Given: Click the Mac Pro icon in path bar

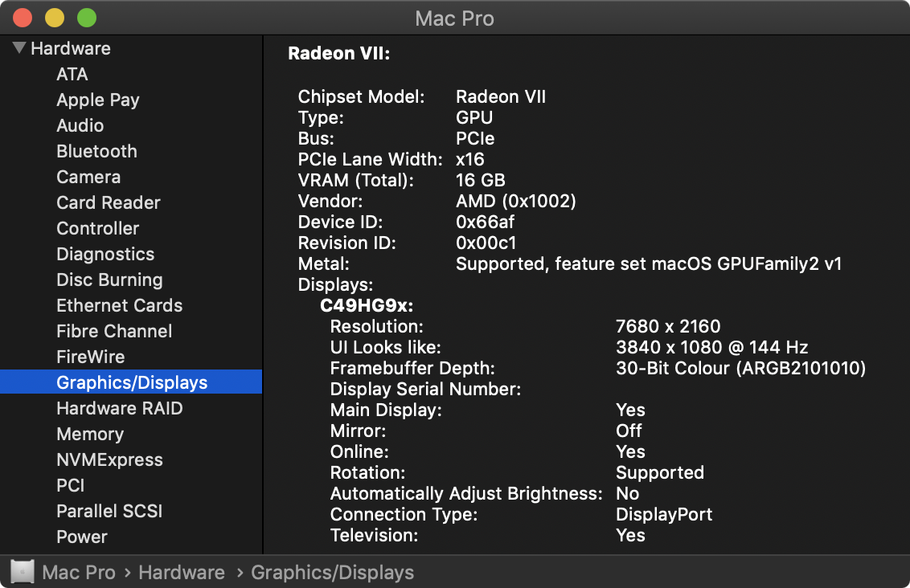Looking at the screenshot, I should [23, 572].
